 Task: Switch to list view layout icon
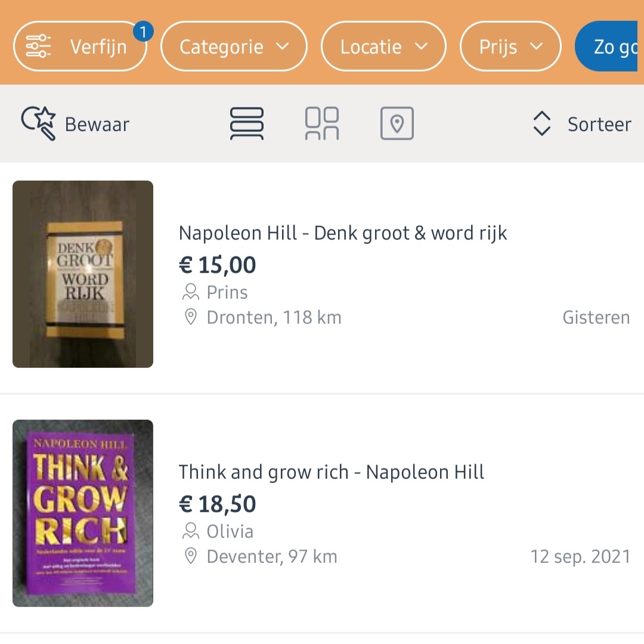[x=246, y=123]
